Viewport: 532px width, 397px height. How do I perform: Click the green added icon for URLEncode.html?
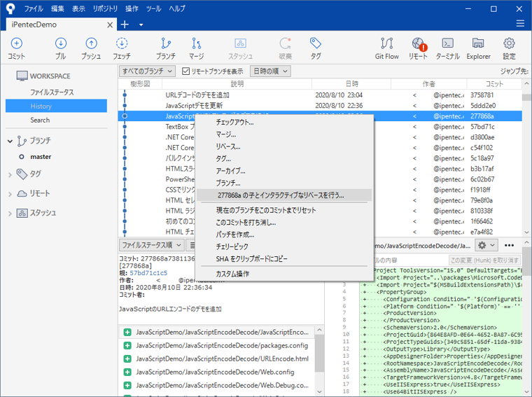127,358
